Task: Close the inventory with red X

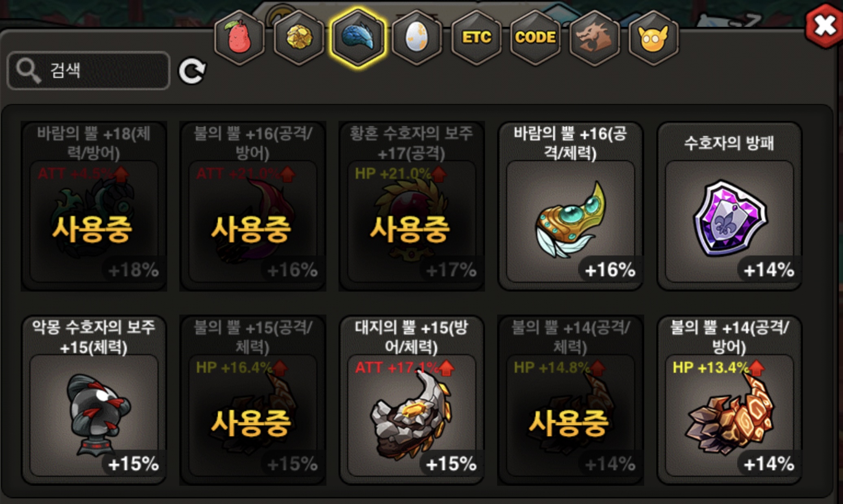Action: (x=824, y=26)
